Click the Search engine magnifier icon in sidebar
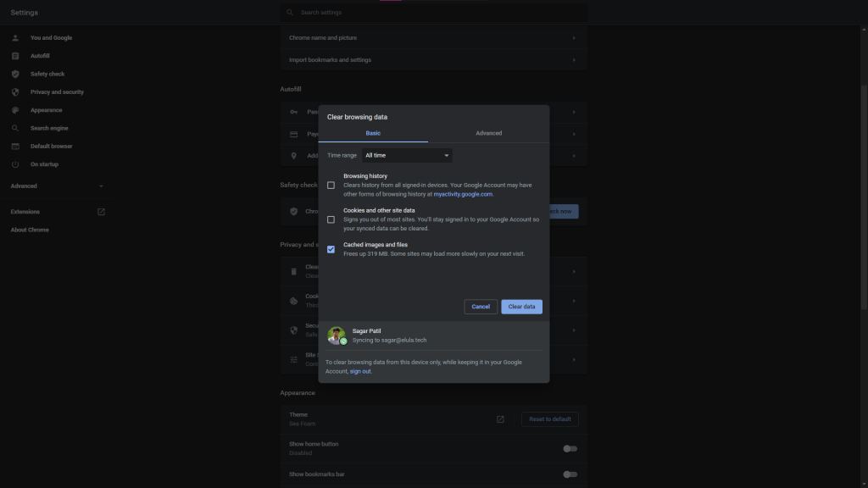Image resolution: width=868 pixels, height=488 pixels. [x=15, y=129]
